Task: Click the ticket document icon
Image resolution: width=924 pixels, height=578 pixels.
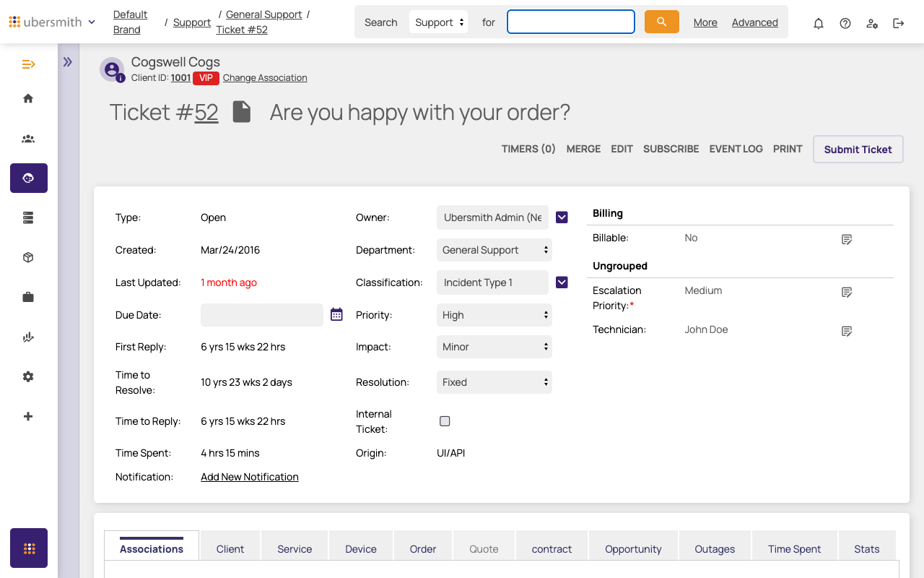Action: 242,112
